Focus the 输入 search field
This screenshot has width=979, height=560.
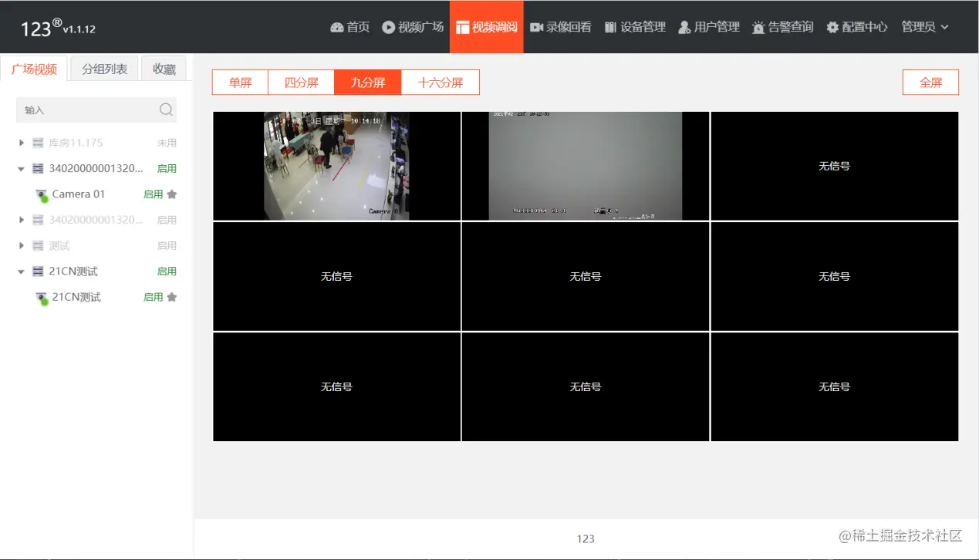point(96,110)
